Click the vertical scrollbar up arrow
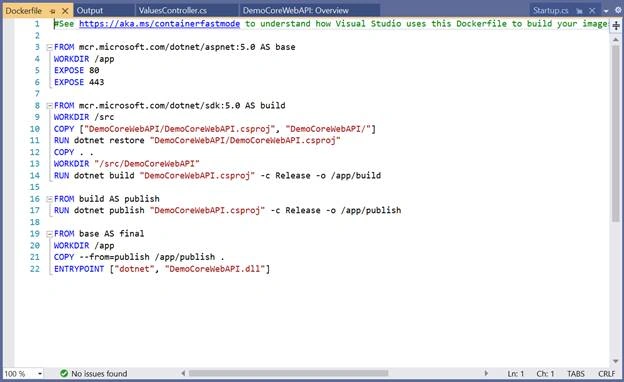Image resolution: width=624 pixels, height=382 pixels. click(616, 40)
